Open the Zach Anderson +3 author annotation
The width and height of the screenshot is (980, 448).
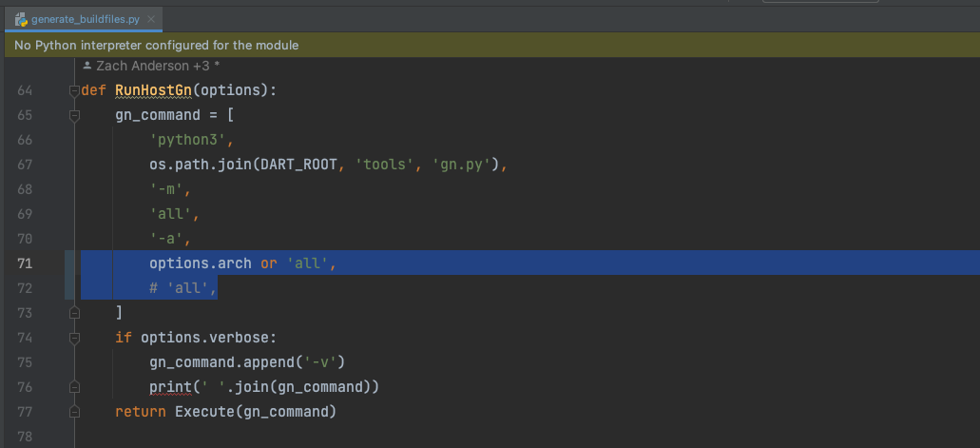point(158,65)
